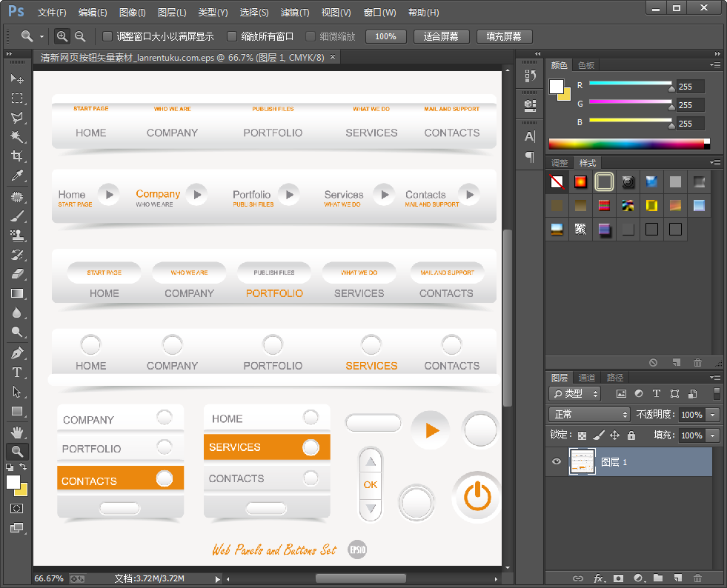Open the 类型 layer filter dropdown
The width and height of the screenshot is (727, 588).
[x=576, y=394]
